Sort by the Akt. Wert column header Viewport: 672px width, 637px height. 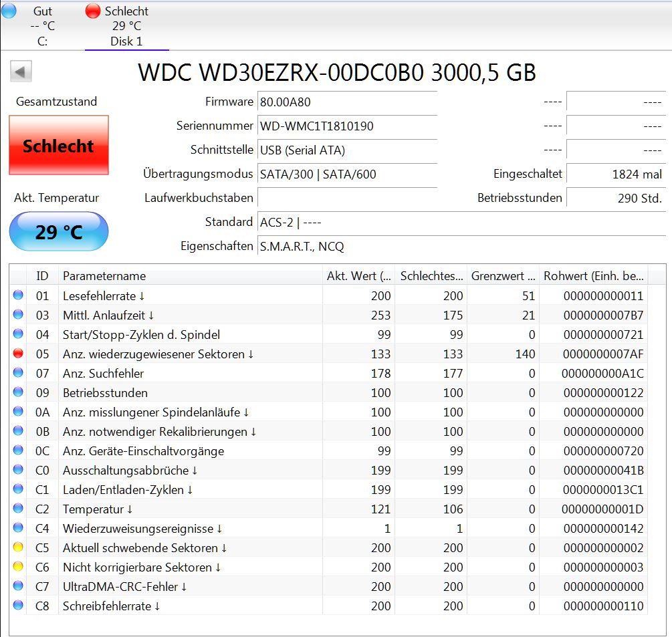click(358, 275)
